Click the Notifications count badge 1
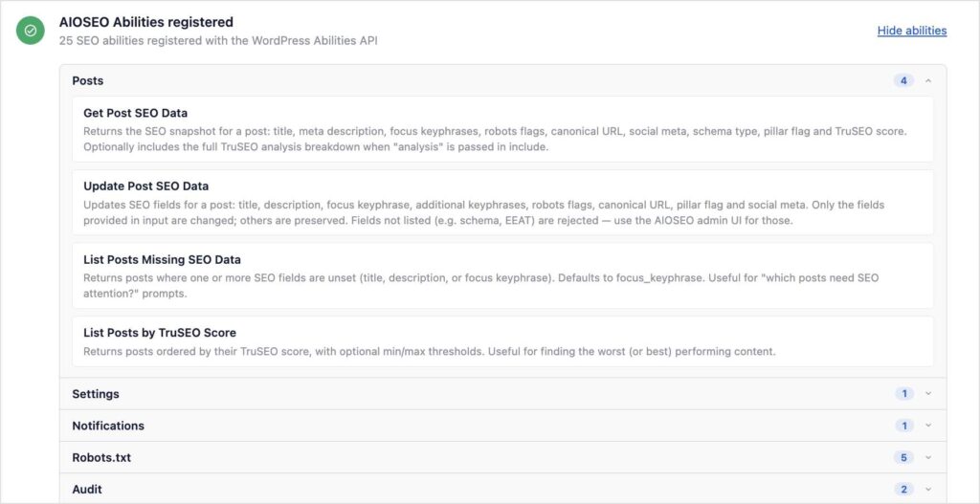This screenshot has width=980, height=504. tap(903, 426)
